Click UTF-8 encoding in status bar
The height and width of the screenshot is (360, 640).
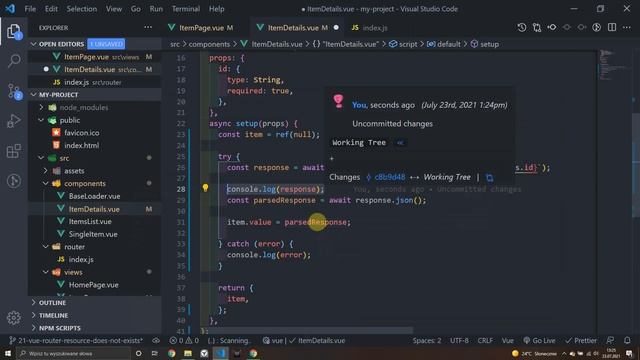pyautogui.click(x=459, y=340)
